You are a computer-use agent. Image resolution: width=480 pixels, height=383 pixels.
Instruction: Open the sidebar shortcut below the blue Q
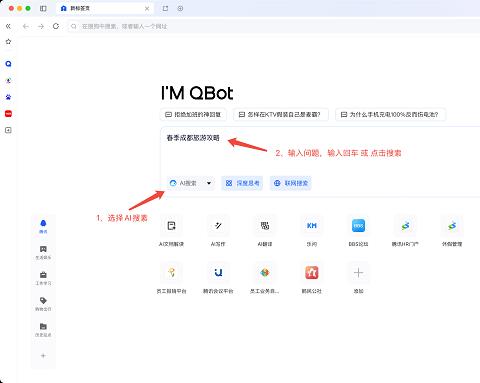point(8,80)
